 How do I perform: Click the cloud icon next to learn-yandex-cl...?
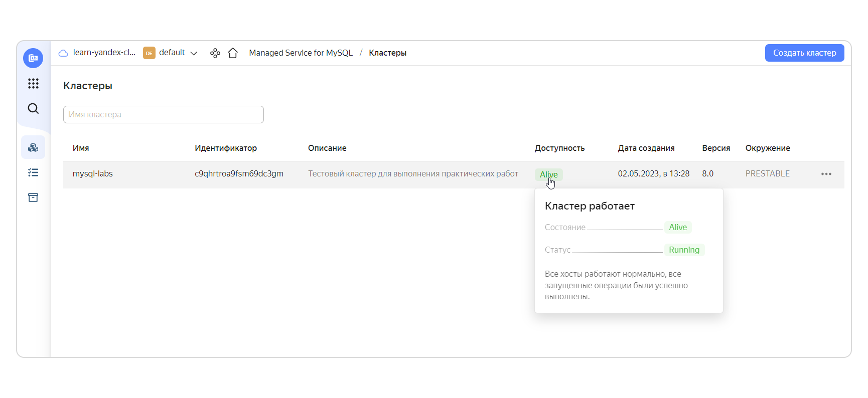(63, 53)
